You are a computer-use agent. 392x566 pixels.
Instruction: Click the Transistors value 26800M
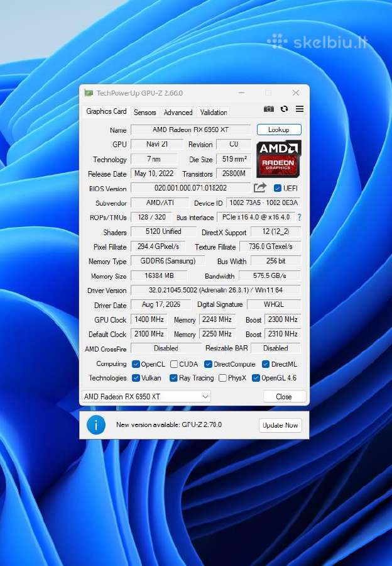coord(234,174)
